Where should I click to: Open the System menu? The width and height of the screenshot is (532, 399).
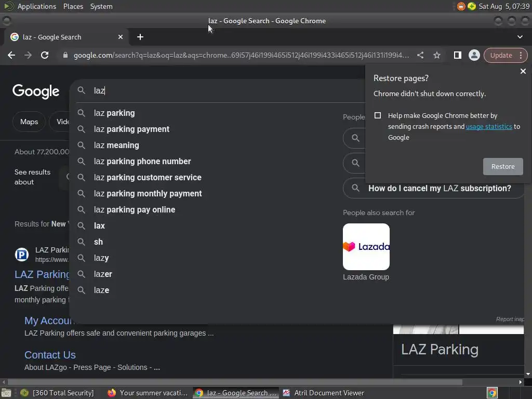click(x=101, y=6)
